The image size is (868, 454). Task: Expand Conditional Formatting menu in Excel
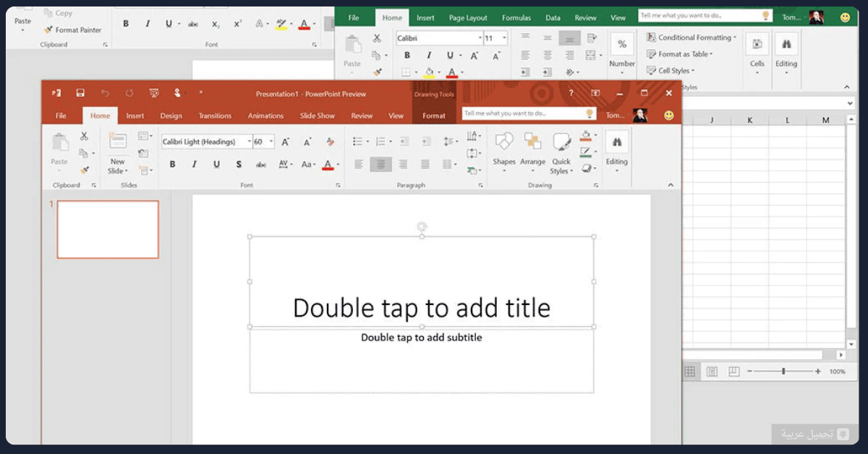(x=692, y=38)
